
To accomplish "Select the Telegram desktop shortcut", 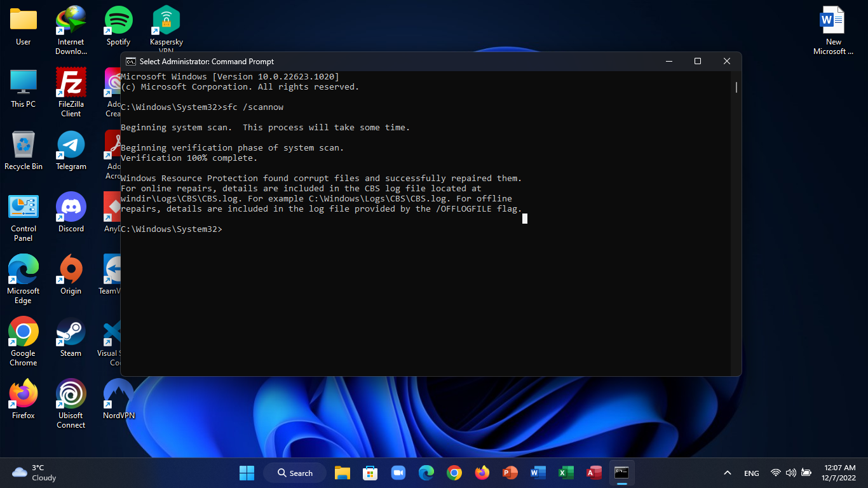I will (x=71, y=151).
